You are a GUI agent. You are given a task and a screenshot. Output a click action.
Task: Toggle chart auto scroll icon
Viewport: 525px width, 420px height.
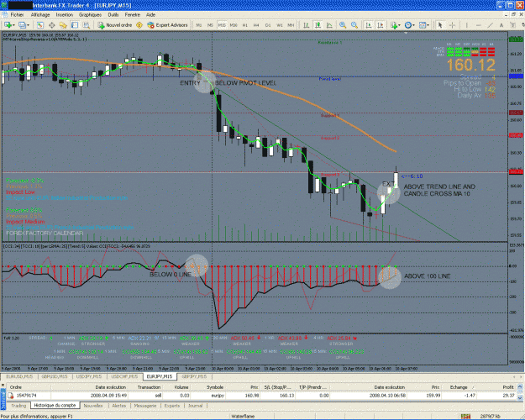pyautogui.click(x=369, y=25)
